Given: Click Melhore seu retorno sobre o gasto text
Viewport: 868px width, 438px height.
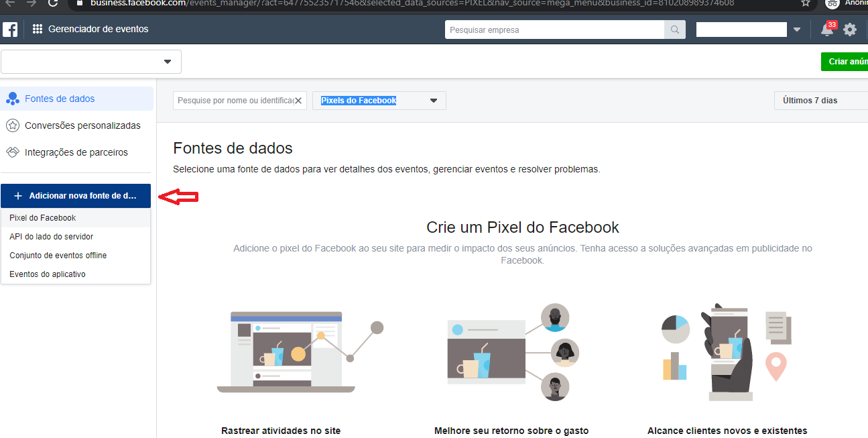Looking at the screenshot, I should (511, 431).
